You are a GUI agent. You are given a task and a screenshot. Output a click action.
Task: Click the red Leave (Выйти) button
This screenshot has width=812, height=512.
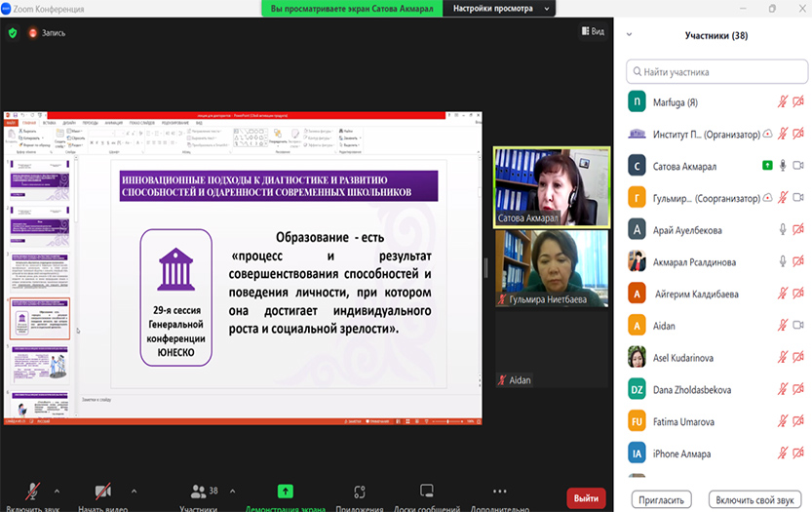point(586,497)
